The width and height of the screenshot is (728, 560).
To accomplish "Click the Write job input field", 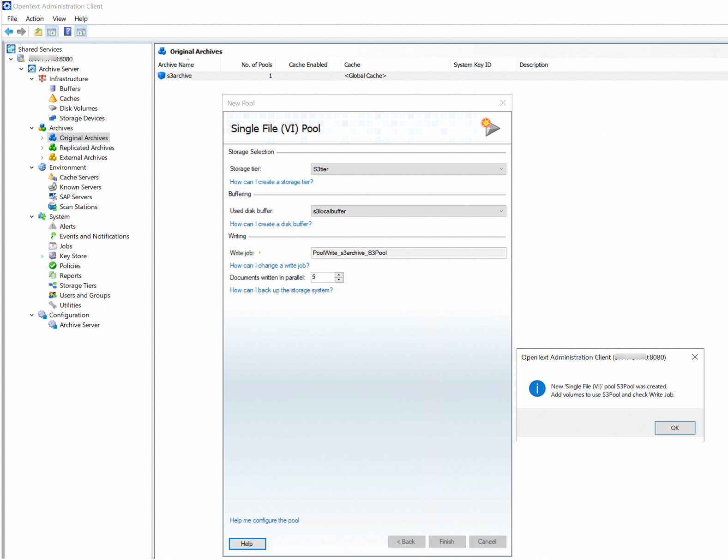I will (x=408, y=253).
